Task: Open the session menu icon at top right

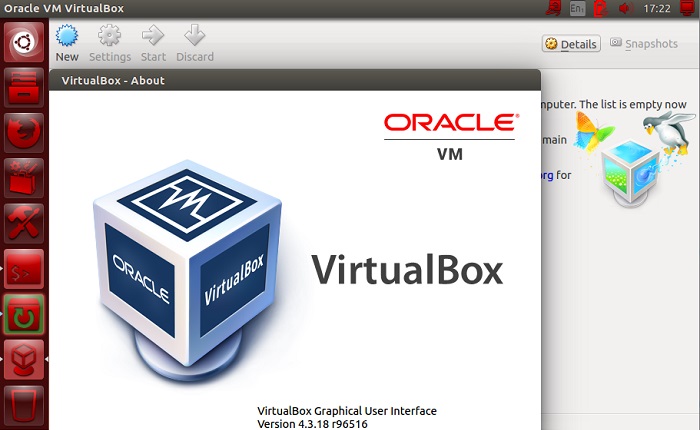Action: (688, 8)
